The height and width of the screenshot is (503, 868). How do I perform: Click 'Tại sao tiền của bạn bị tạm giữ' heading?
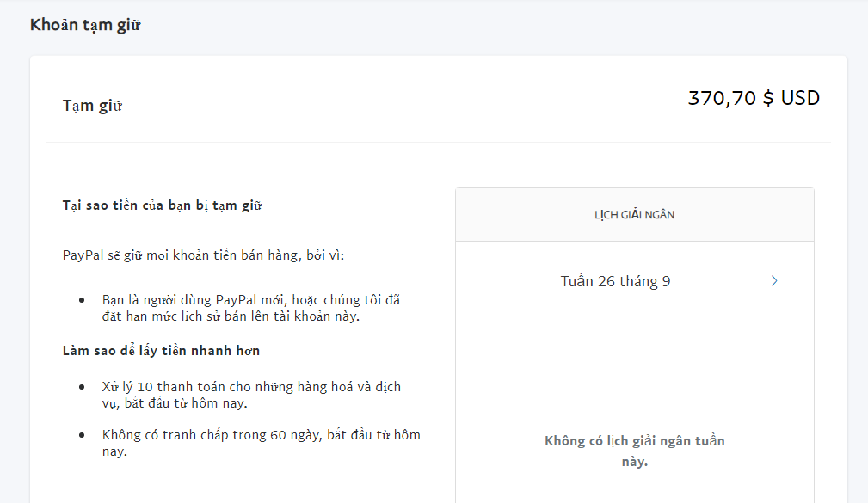pos(162,205)
